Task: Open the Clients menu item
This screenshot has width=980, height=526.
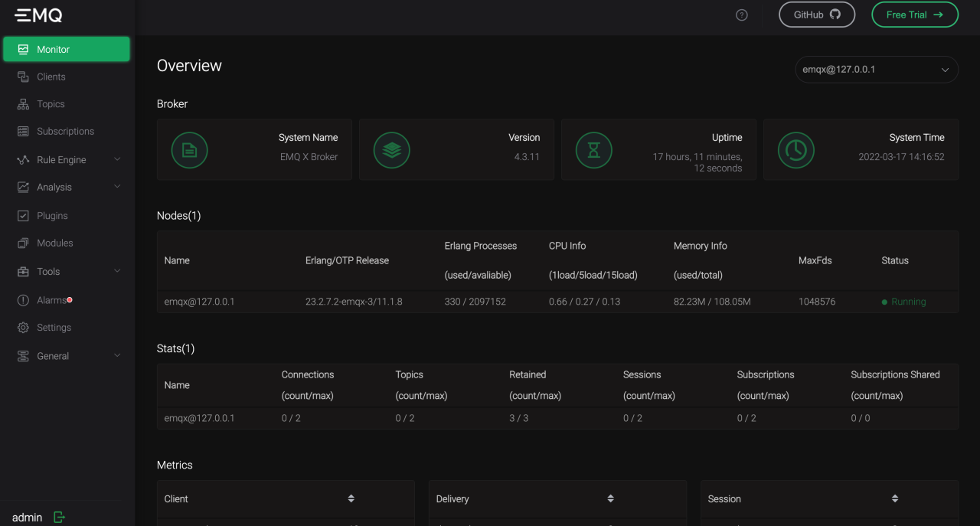Action: [x=67, y=77]
